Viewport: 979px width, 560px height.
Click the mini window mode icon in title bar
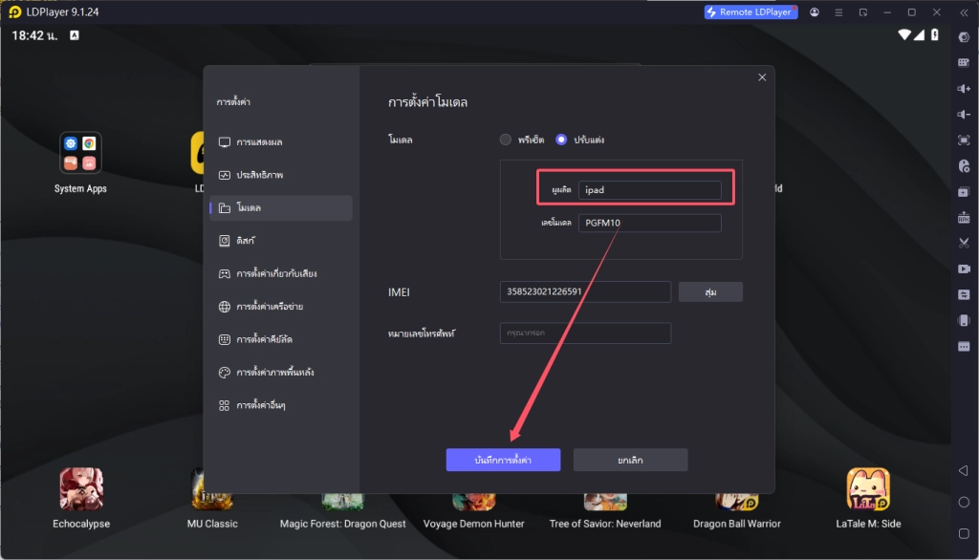[x=863, y=11]
